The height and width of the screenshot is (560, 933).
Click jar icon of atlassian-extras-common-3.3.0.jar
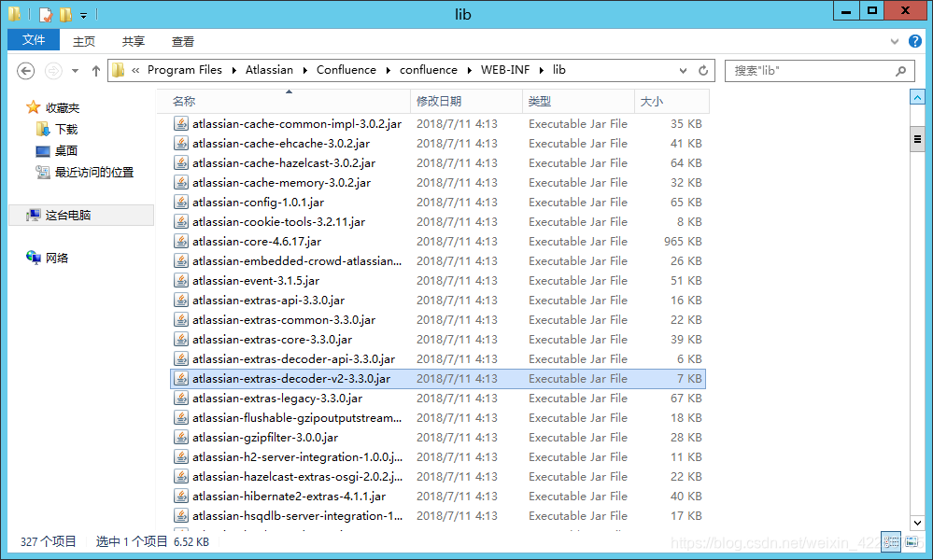(x=181, y=320)
